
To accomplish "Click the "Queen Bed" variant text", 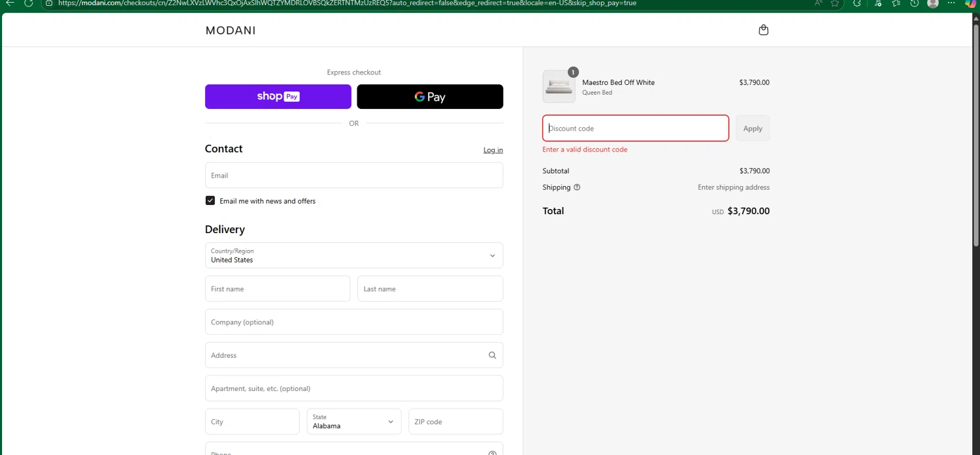I will [597, 93].
